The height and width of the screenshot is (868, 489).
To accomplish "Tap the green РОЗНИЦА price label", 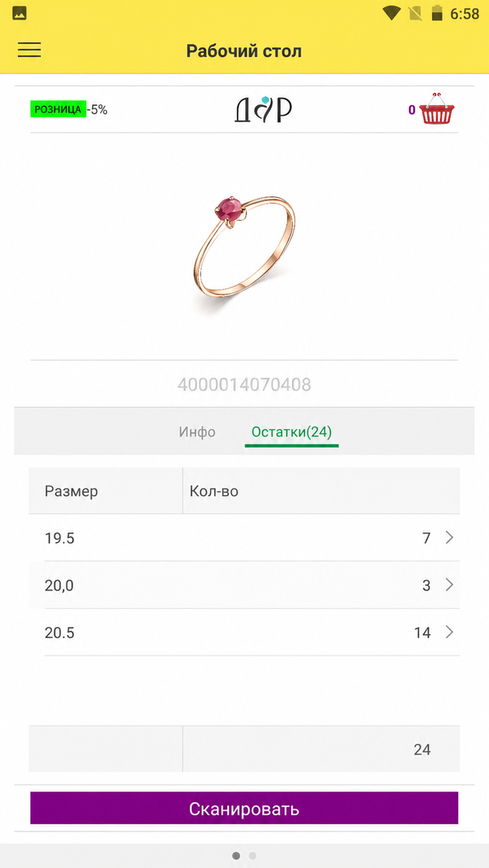I will point(58,110).
